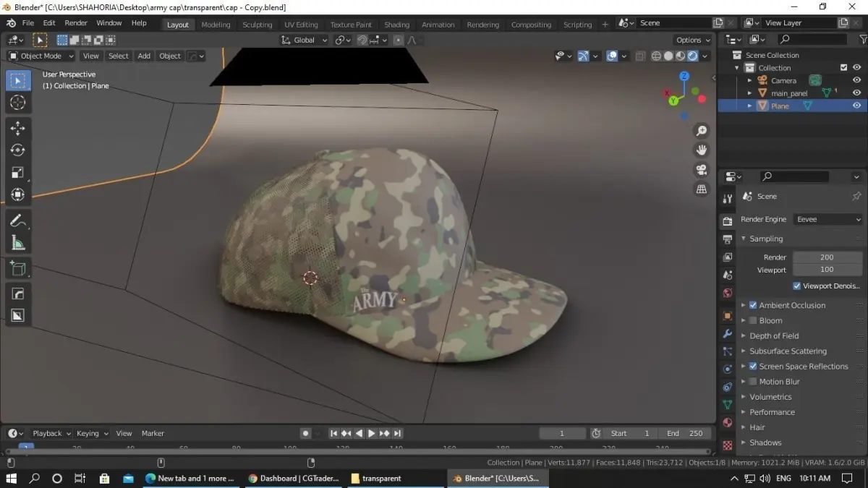Hide the Camera object with its eye icon
This screenshot has height=488, width=868.
coord(856,80)
